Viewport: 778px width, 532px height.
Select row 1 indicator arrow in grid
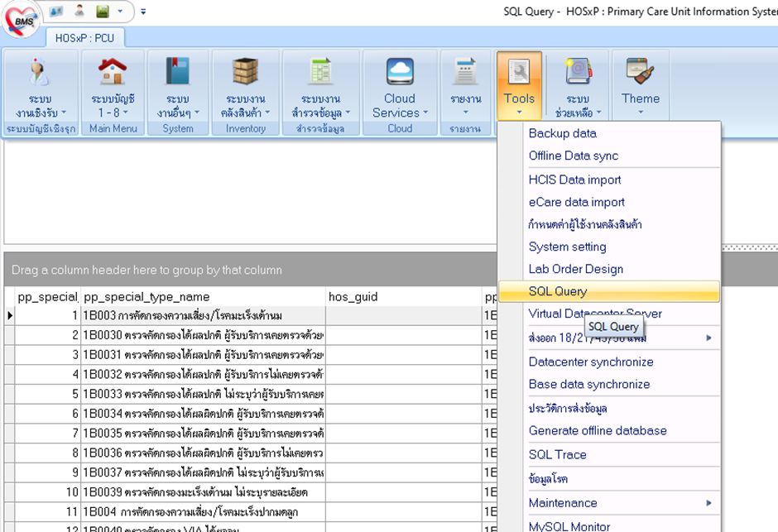click(x=9, y=315)
